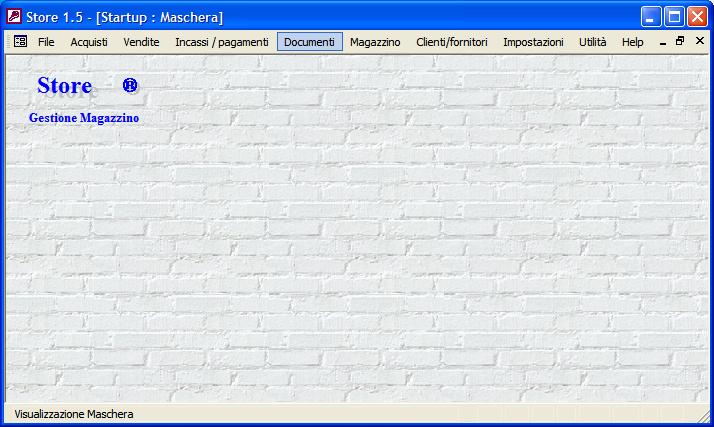Open the Incassi / pagamenti menu

221,42
